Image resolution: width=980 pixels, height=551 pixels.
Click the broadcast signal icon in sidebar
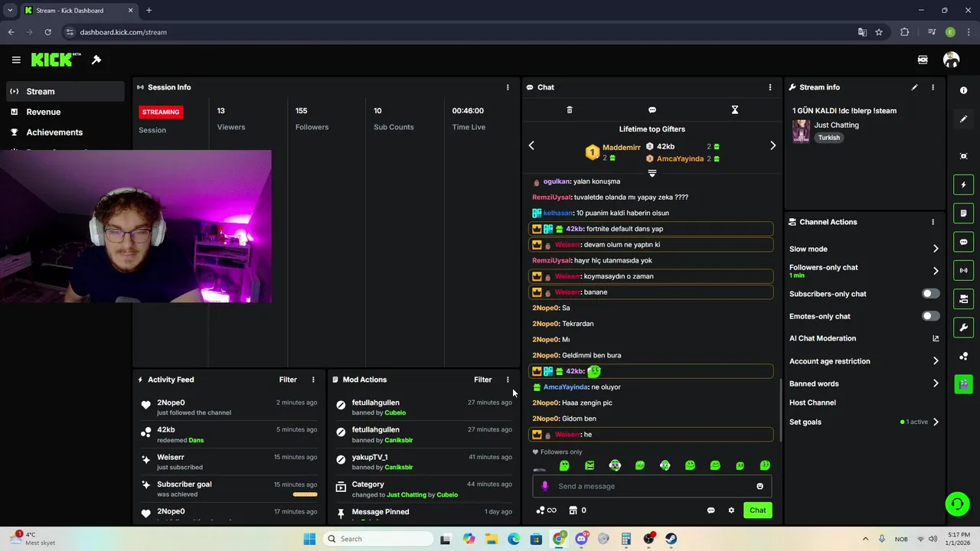pos(963,270)
